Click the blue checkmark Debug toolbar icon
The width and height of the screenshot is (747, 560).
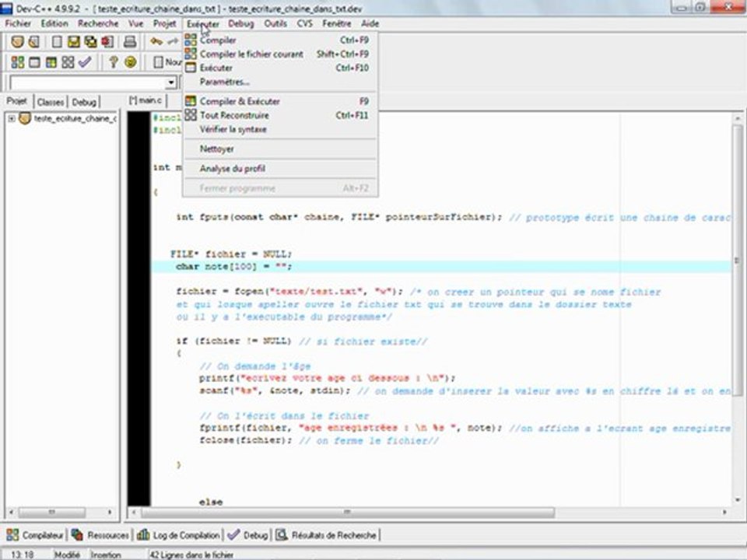coord(85,62)
